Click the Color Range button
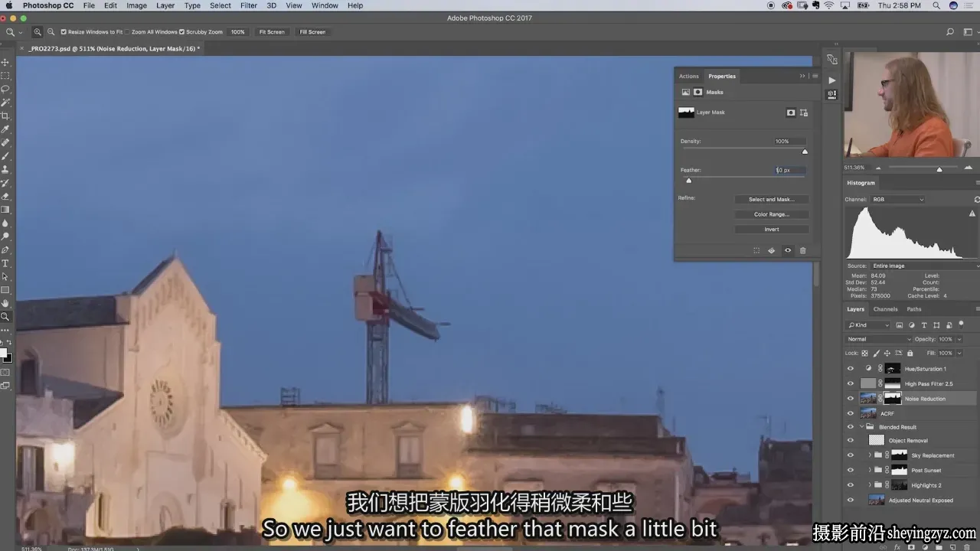The image size is (980, 551). tap(771, 214)
